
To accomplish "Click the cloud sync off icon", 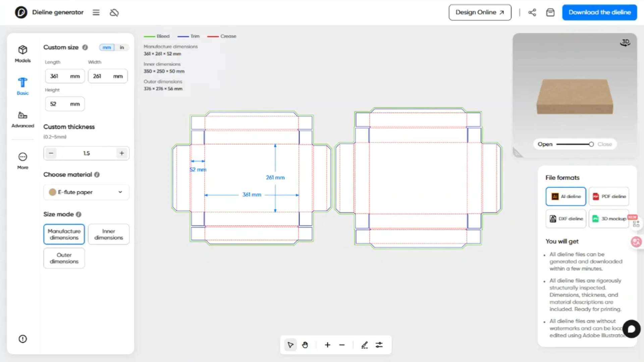I will click(x=114, y=12).
